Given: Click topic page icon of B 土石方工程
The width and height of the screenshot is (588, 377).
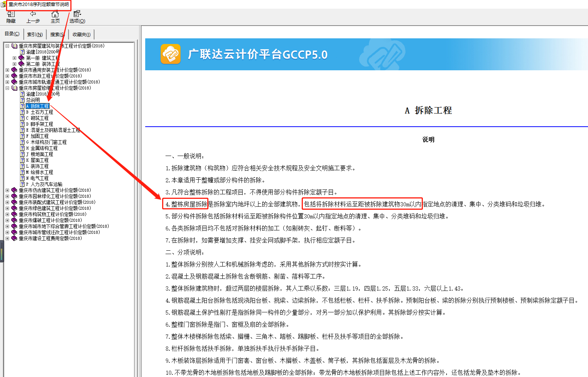Looking at the screenshot, I should point(22,112).
